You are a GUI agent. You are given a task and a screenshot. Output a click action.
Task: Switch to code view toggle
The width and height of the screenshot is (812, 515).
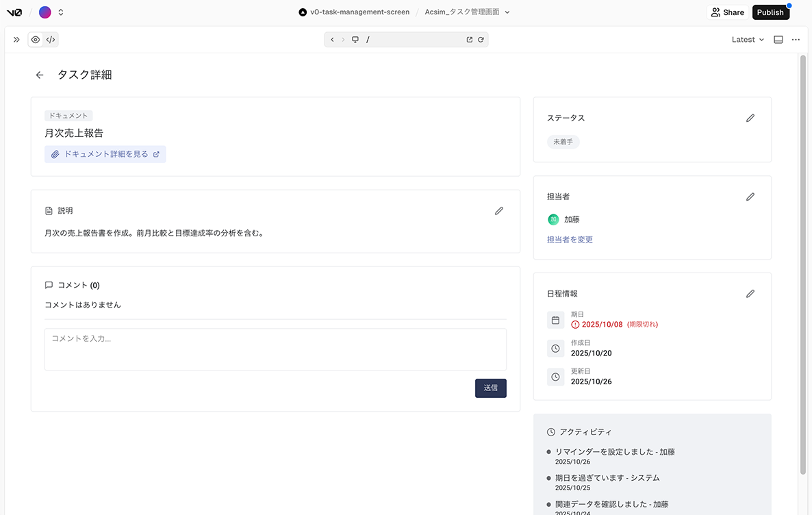point(51,40)
